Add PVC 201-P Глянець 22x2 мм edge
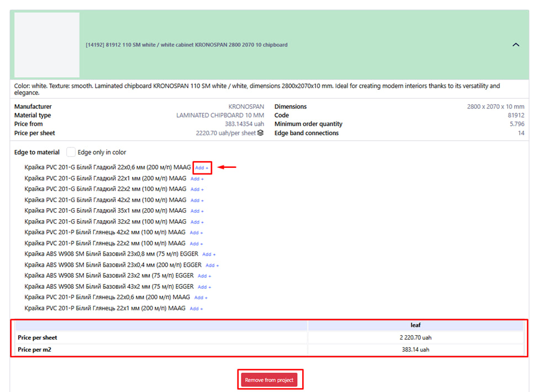Screen dimensions: 538x392 point(197,243)
